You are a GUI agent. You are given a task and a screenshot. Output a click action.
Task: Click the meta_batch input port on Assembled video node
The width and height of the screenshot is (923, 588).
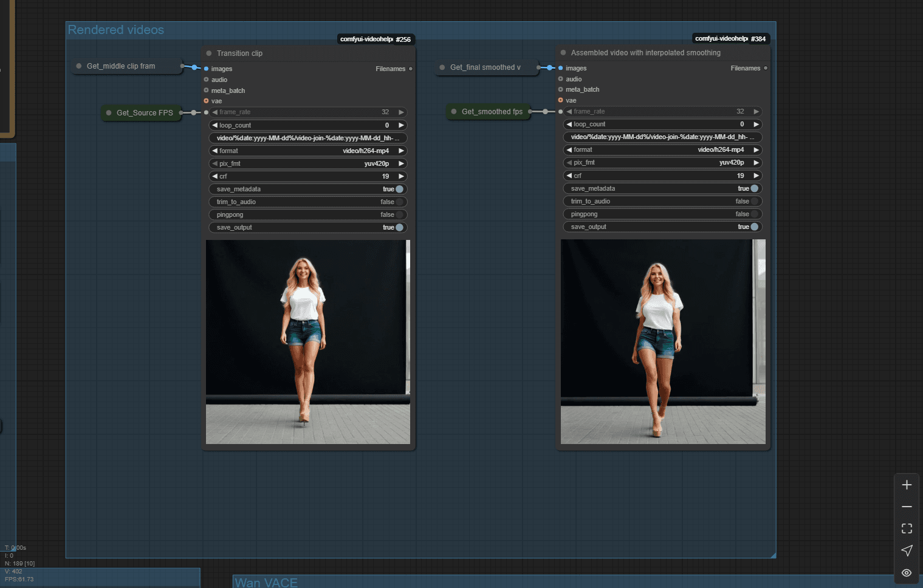561,89
